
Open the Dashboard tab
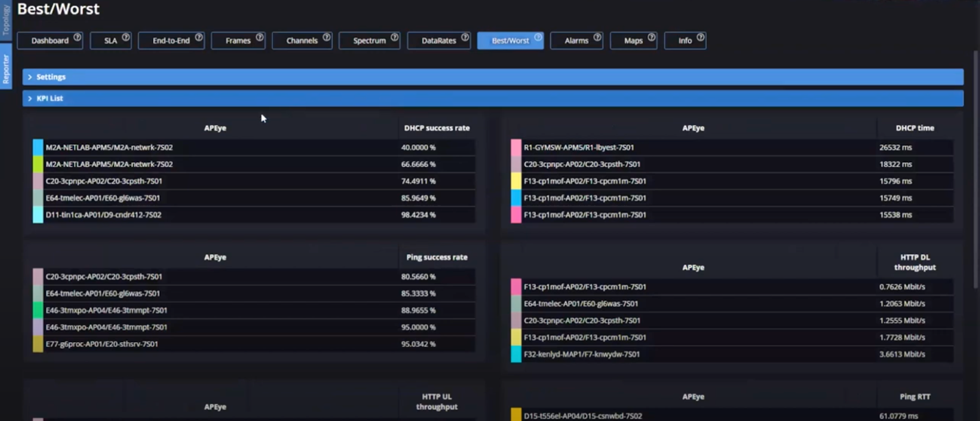50,40
